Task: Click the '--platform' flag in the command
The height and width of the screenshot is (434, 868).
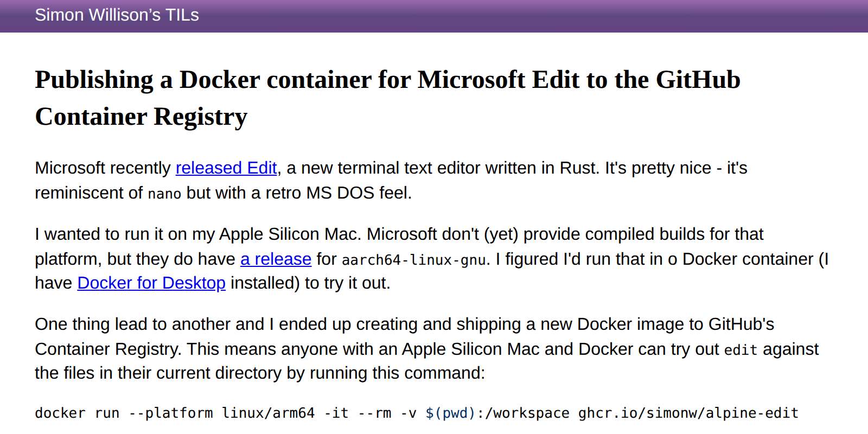Action: [171, 413]
